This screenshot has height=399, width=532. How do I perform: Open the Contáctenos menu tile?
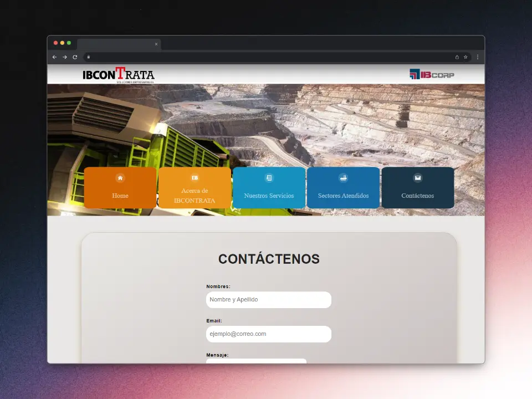point(418,188)
